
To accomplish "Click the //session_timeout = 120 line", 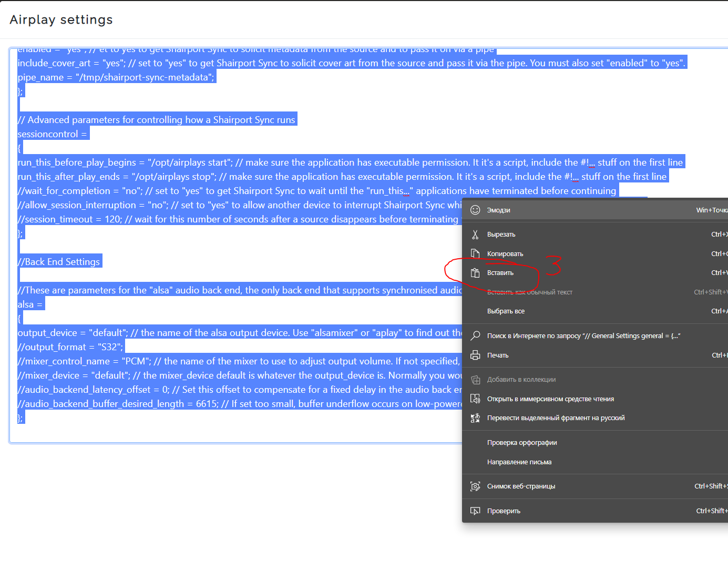I will (240, 219).
